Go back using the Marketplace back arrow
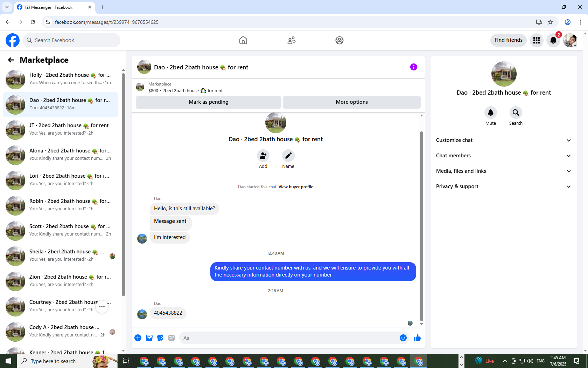588x368 pixels. click(11, 60)
